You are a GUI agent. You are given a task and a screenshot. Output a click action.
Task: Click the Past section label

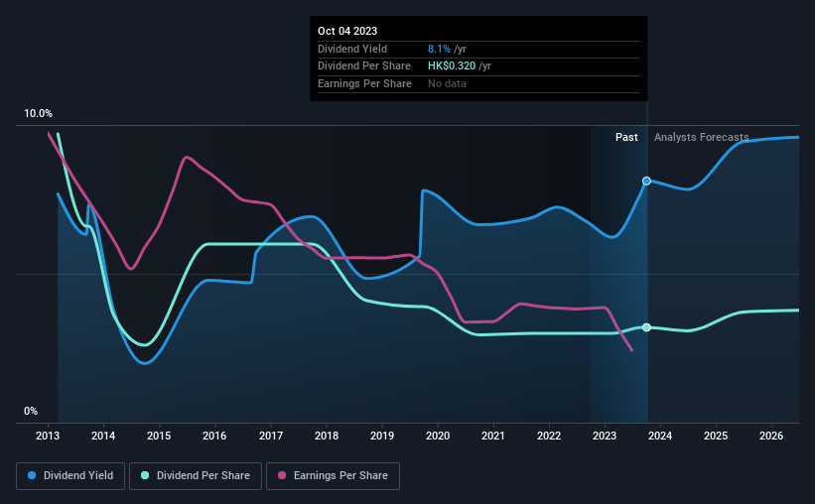(626, 137)
